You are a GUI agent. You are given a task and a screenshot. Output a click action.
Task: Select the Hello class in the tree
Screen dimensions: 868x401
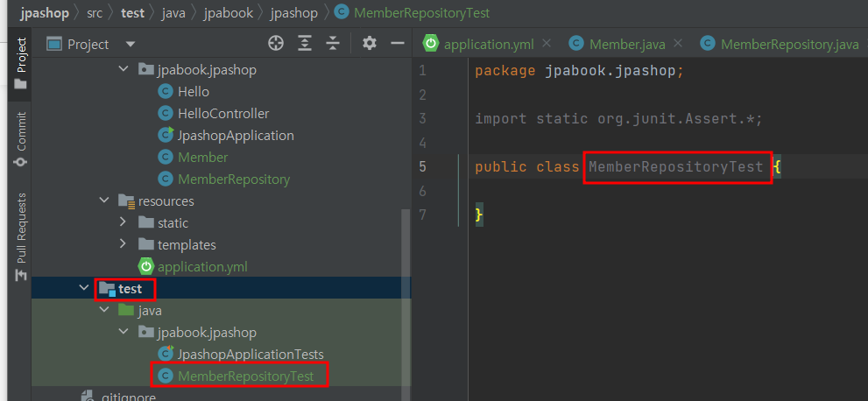(x=194, y=92)
